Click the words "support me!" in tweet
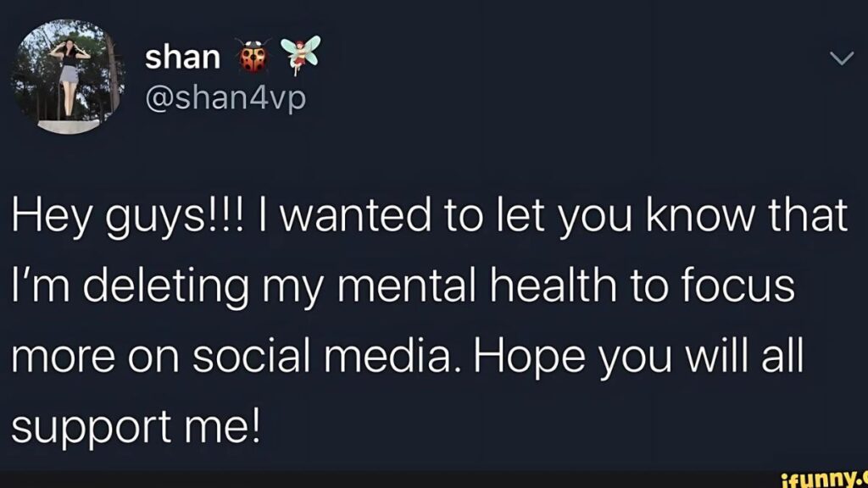 (x=136, y=428)
